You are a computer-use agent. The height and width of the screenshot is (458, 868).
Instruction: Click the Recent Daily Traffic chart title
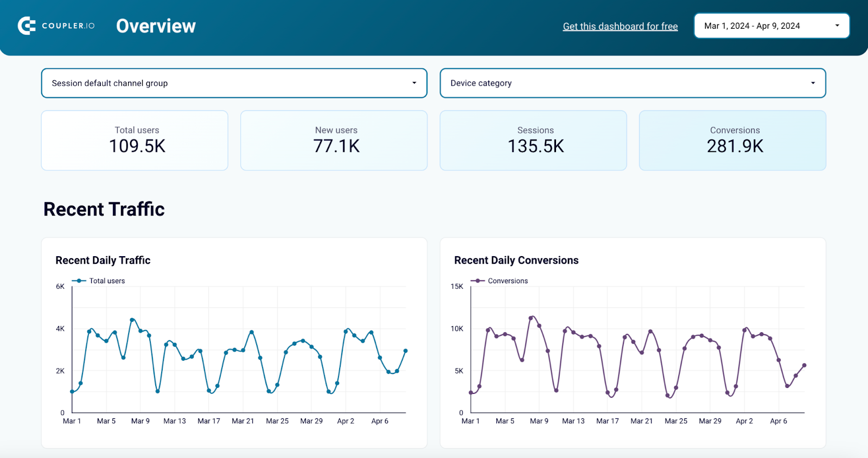pos(103,260)
